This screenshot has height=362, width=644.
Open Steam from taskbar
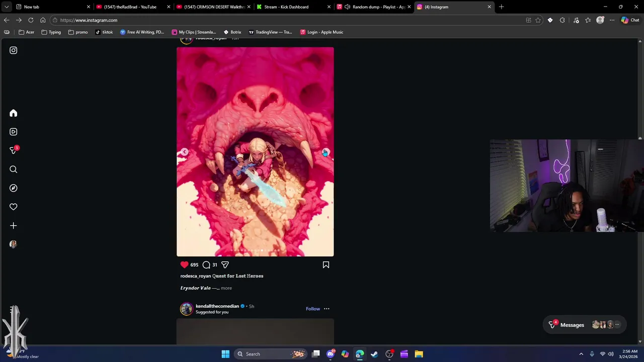[x=374, y=354]
